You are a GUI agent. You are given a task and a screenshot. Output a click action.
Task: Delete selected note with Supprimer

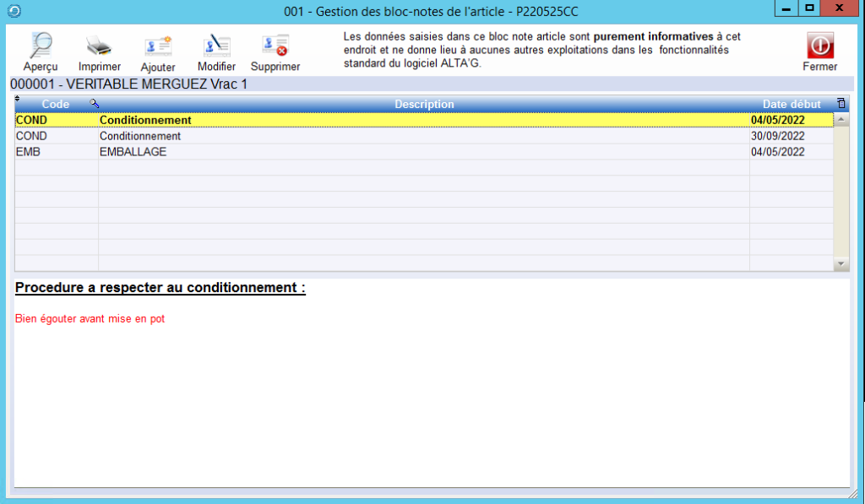[x=275, y=51]
